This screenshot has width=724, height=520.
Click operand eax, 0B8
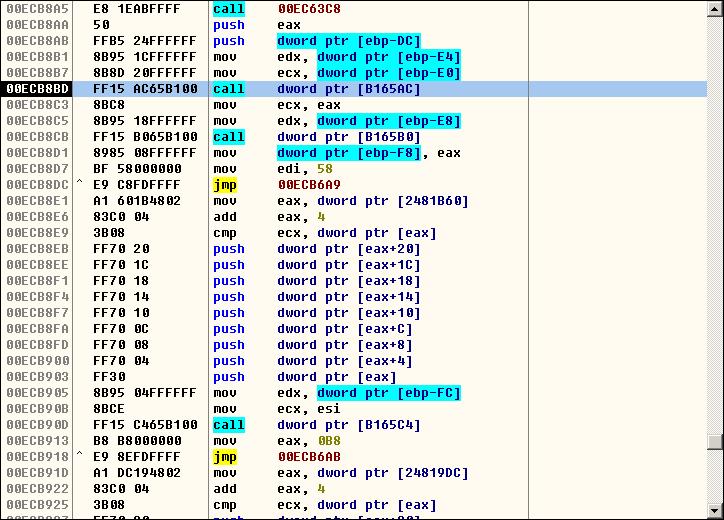[309, 441]
